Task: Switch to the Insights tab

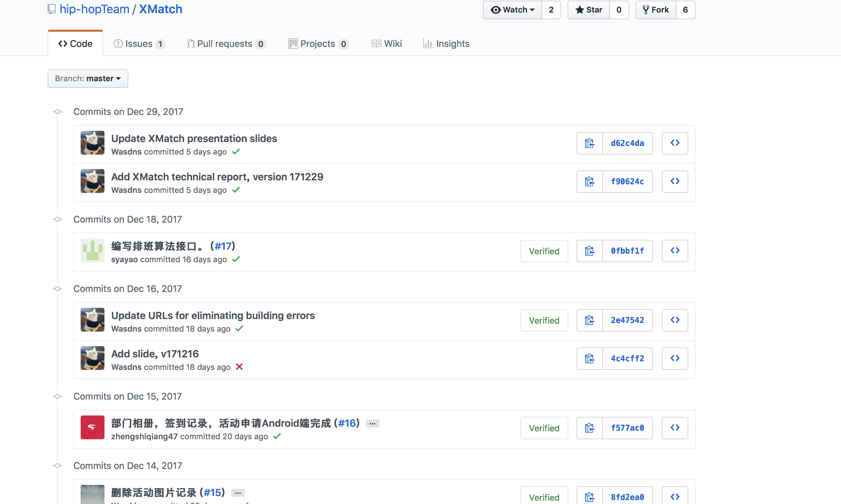Action: [446, 44]
